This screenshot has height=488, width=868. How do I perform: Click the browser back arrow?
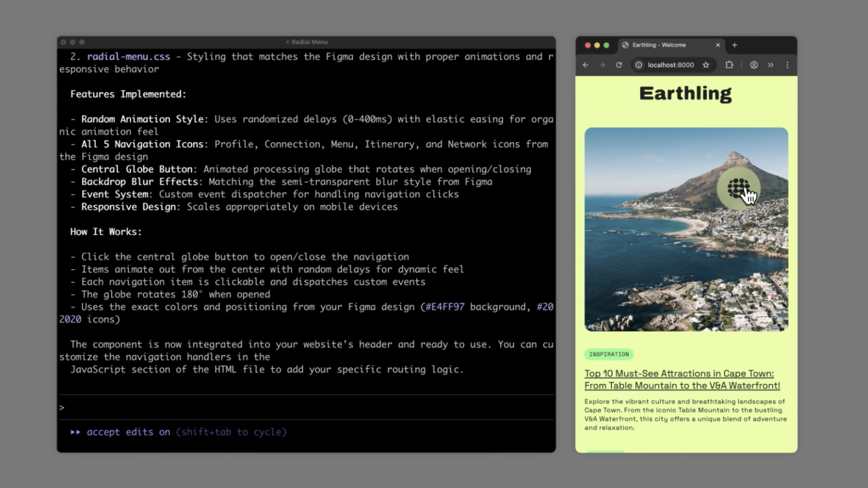586,65
